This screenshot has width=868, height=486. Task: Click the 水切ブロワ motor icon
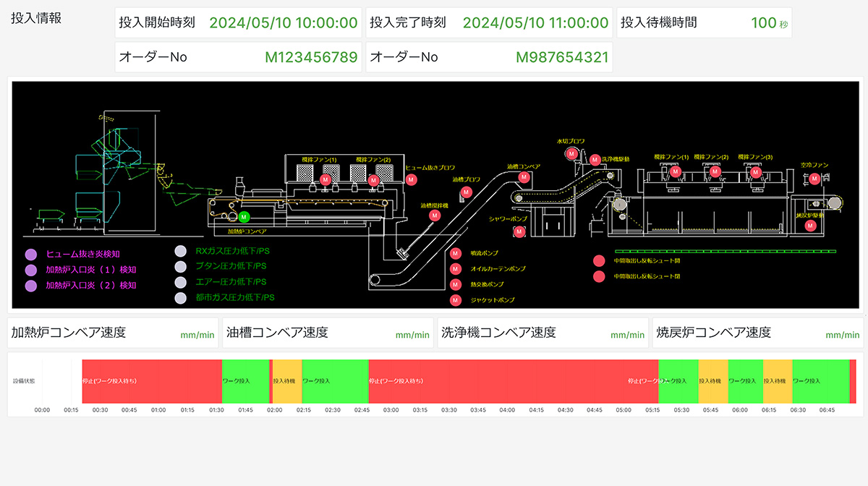(x=571, y=153)
